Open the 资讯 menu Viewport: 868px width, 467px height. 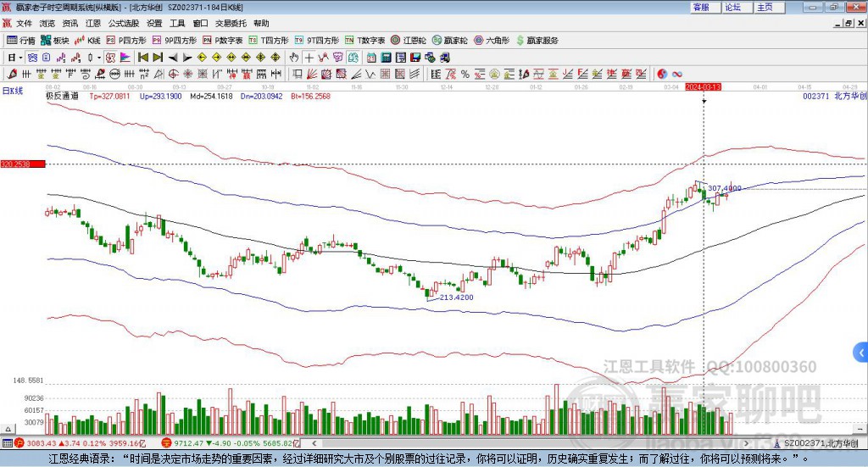70,23
